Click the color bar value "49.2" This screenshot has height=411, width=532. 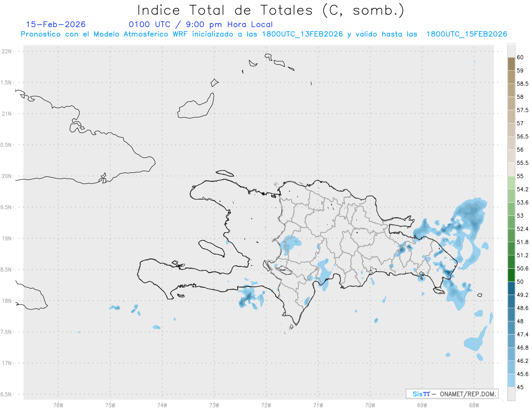(522, 295)
